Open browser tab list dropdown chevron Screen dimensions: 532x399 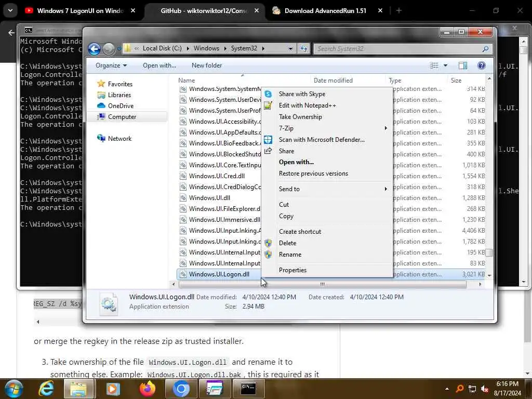pyautogui.click(x=10, y=10)
